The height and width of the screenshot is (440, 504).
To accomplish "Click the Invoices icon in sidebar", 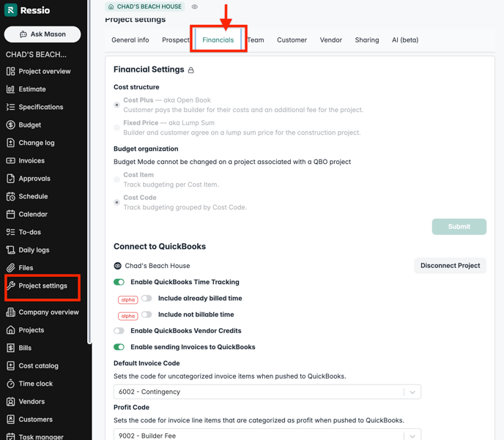I will pyautogui.click(x=10, y=160).
